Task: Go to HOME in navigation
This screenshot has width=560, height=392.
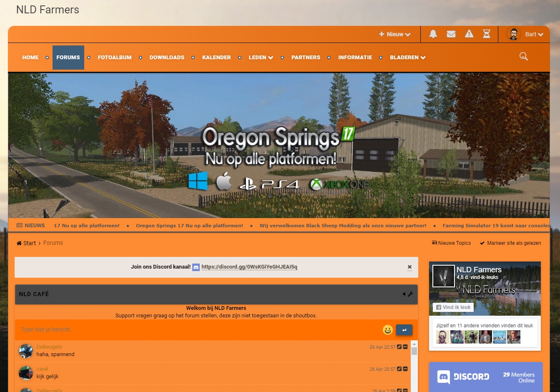Action: pos(30,58)
